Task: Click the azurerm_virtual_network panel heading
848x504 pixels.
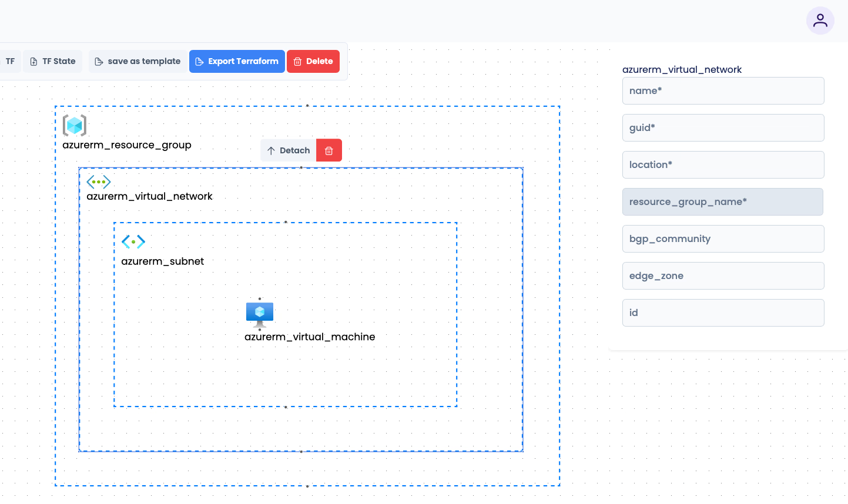Action: pyautogui.click(x=682, y=69)
